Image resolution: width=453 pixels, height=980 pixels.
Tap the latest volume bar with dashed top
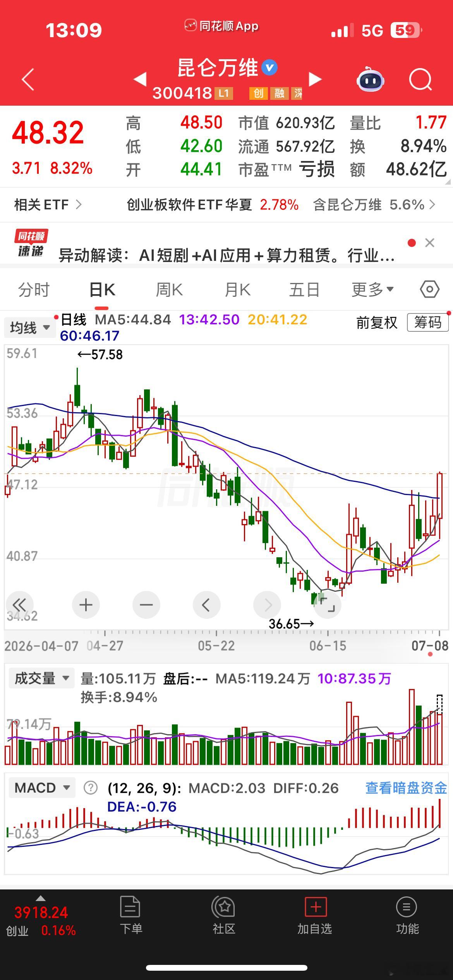440,729
